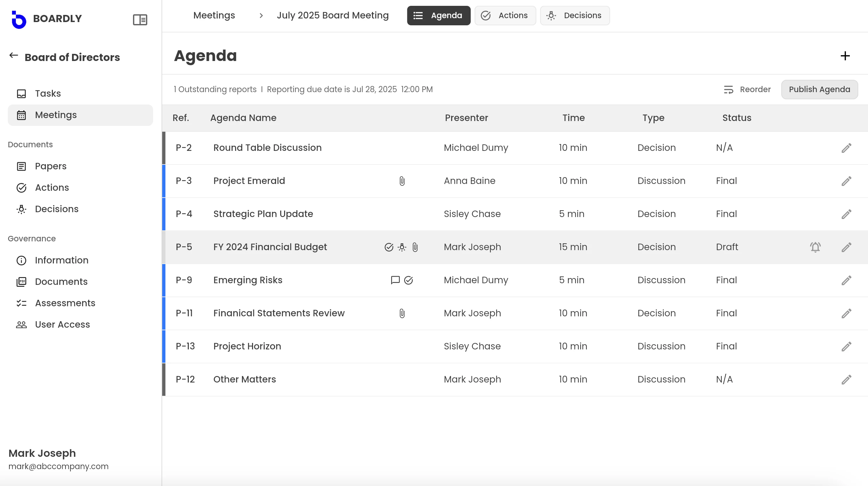Screen dimensions: 868x486
Task: Switch to the Actions tab at the top
Action: (x=505, y=15)
